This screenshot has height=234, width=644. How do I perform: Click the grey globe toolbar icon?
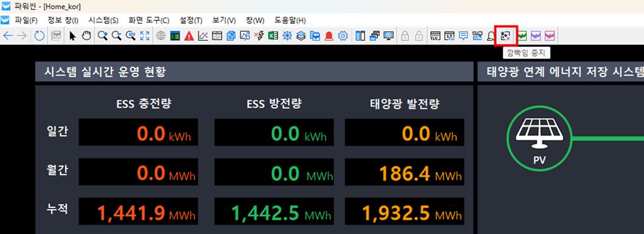161,36
